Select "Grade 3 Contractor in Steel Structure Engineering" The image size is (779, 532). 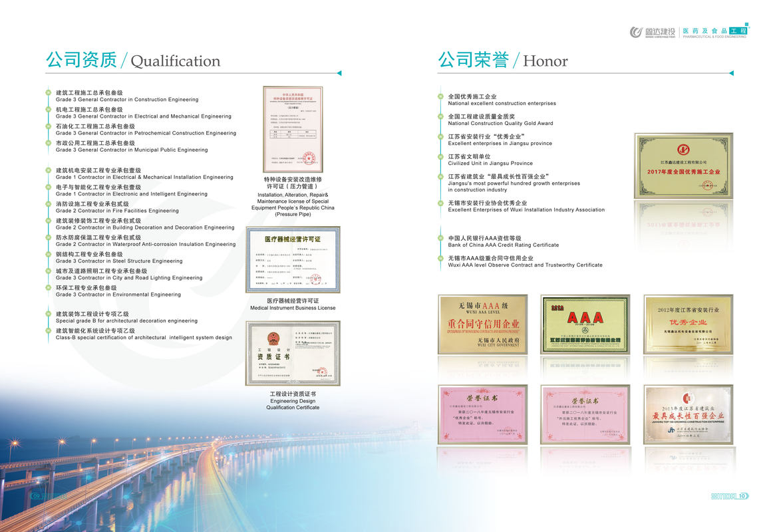[x=119, y=261]
